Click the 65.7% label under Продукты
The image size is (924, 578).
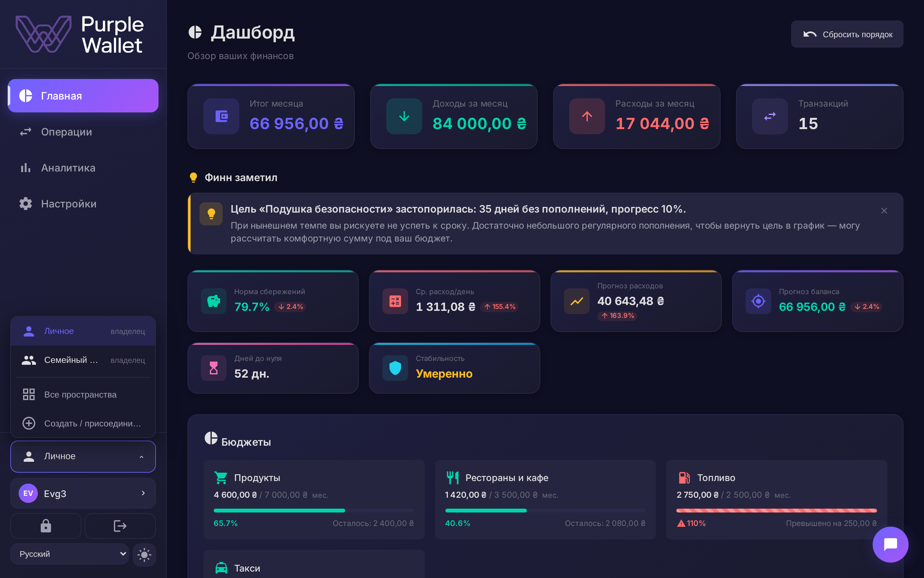point(226,523)
